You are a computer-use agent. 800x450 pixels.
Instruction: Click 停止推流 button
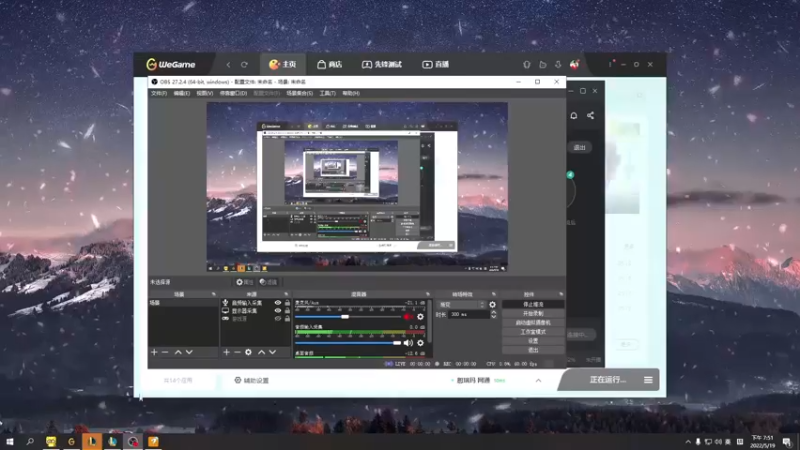tap(533, 304)
